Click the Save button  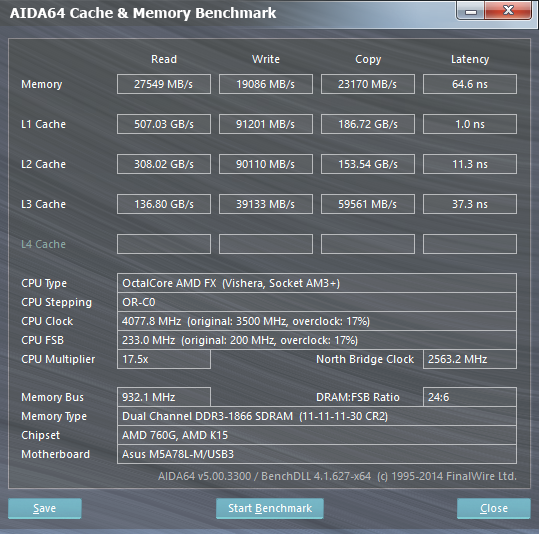tap(45, 508)
